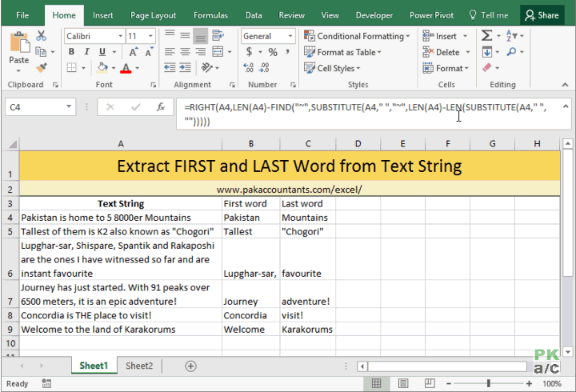
Task: Toggle Align Right
Action: [200, 52]
